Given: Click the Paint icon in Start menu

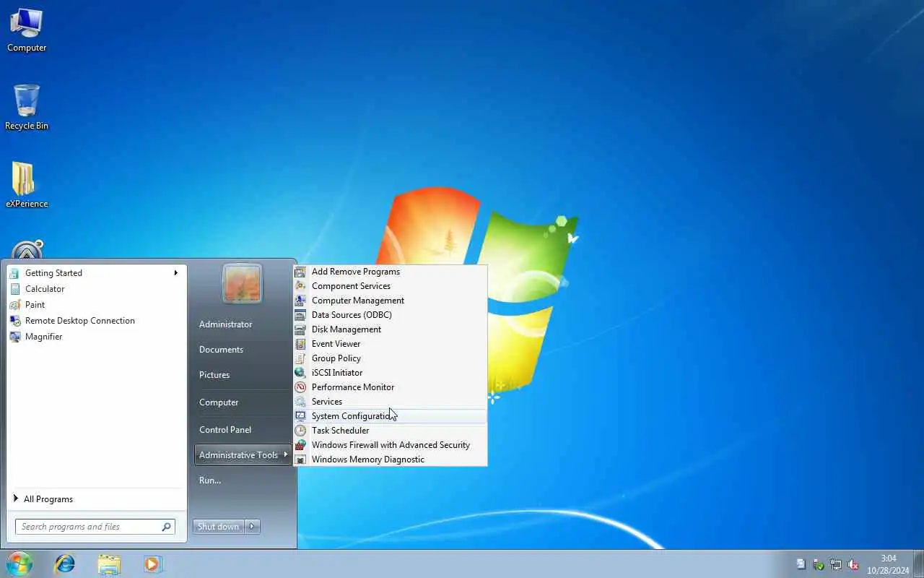Looking at the screenshot, I should 14,305.
